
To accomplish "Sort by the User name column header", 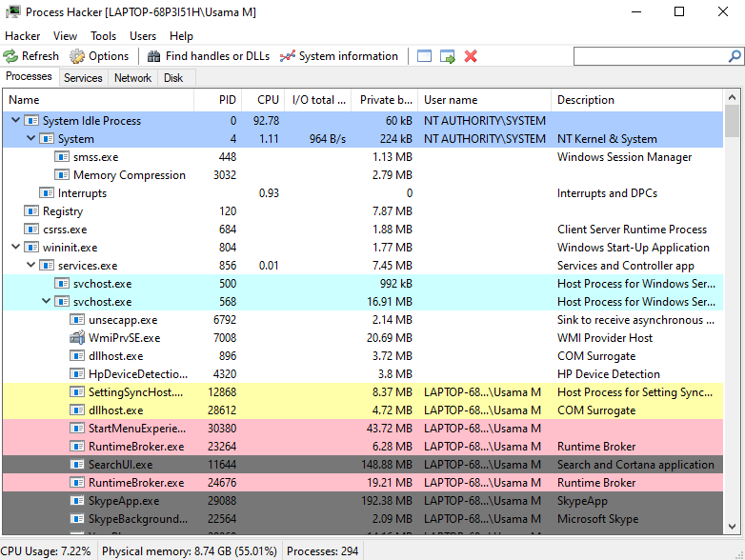I will (485, 100).
